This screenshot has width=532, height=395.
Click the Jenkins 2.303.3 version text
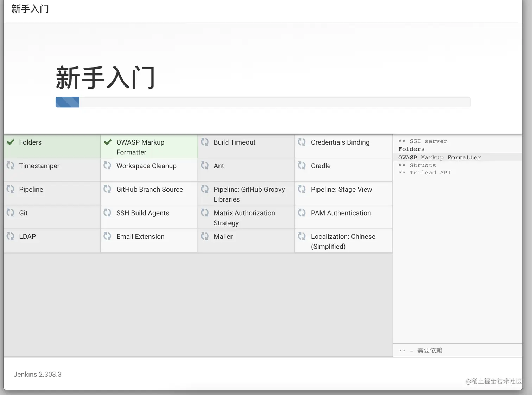[37, 374]
